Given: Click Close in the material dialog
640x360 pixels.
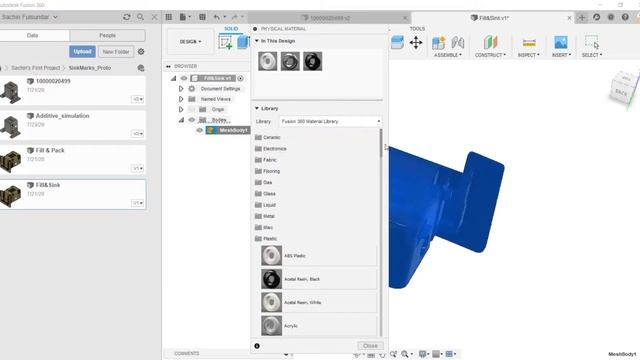Looking at the screenshot, I should [370, 346].
